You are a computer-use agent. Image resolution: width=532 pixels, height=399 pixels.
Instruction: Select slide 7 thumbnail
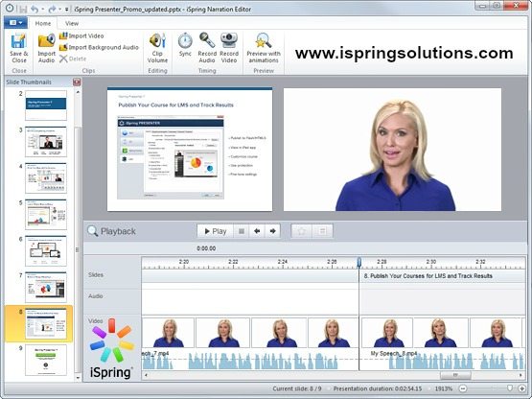click(46, 287)
